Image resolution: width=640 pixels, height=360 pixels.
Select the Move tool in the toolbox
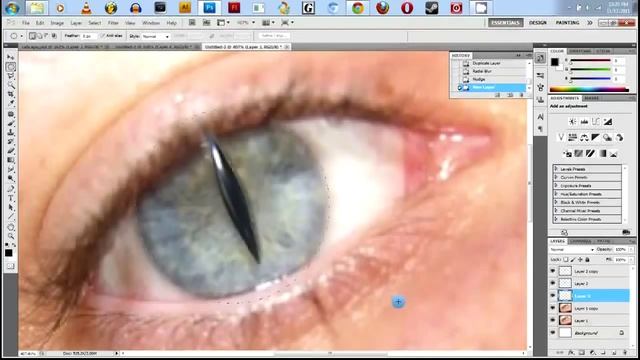tap(11, 57)
